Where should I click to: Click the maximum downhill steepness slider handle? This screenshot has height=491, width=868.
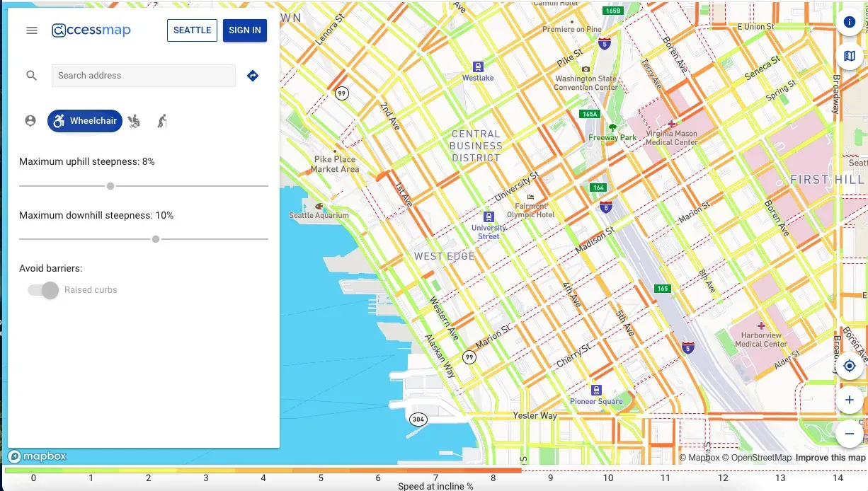[156, 239]
